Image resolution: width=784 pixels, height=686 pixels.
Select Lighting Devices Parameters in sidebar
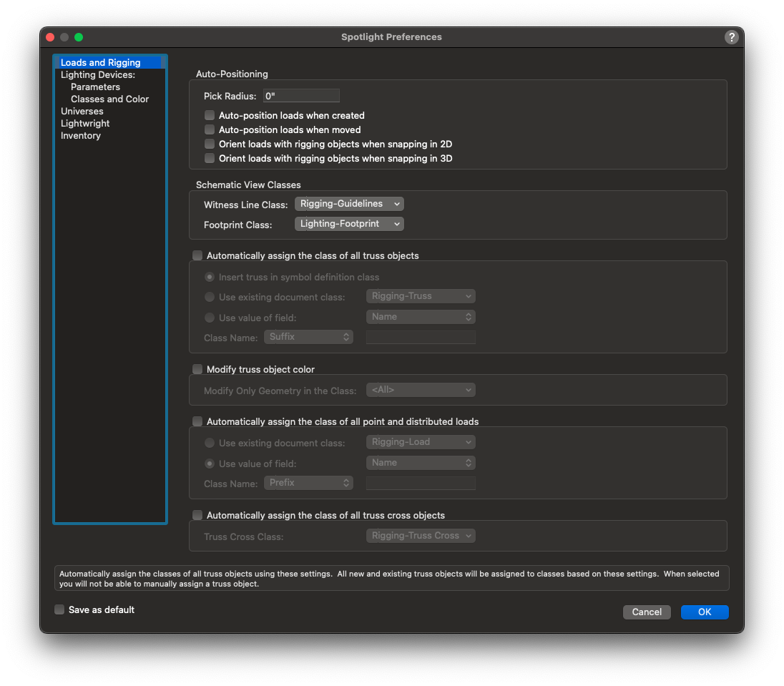[x=95, y=87]
